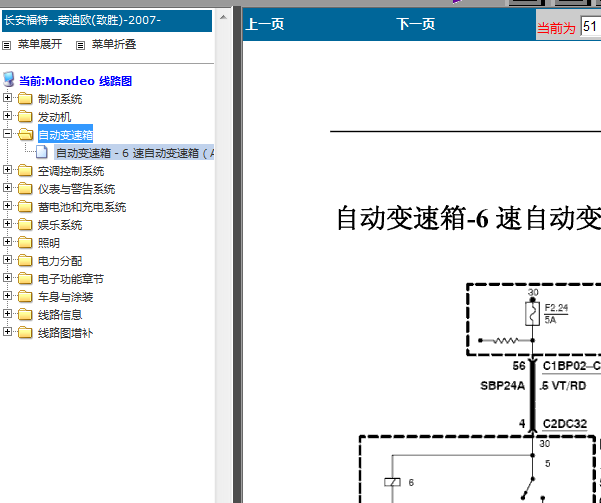
Task: Click the sidebar scrollbar up arrow
Action: [x=223, y=18]
